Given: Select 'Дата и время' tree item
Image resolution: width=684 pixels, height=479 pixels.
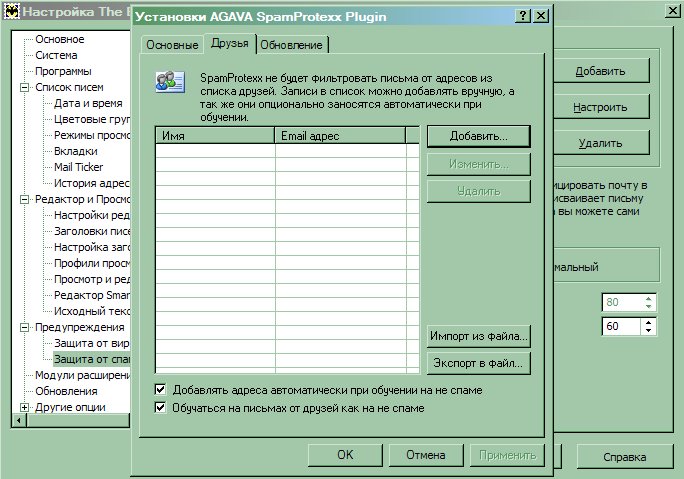Looking at the screenshot, I should click(x=88, y=103).
